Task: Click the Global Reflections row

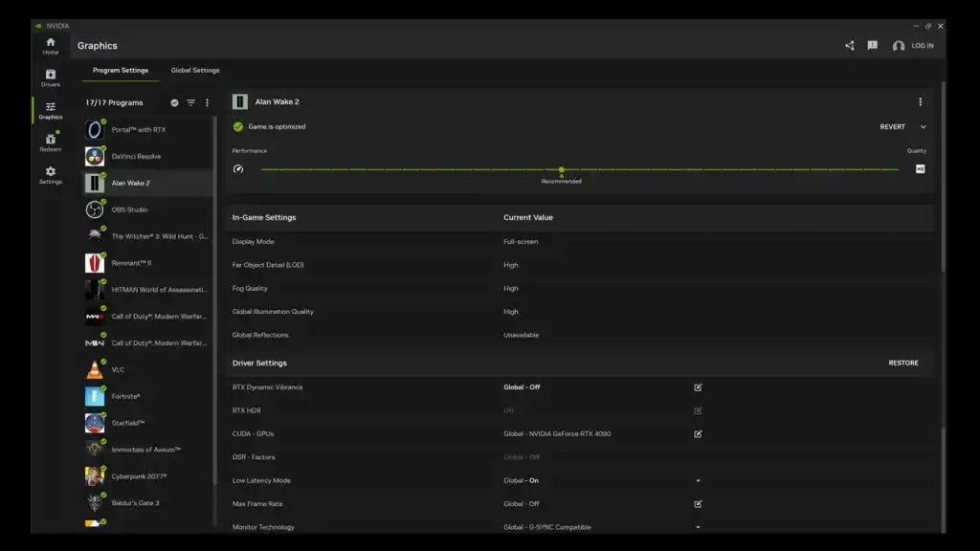Action: pyautogui.click(x=580, y=335)
